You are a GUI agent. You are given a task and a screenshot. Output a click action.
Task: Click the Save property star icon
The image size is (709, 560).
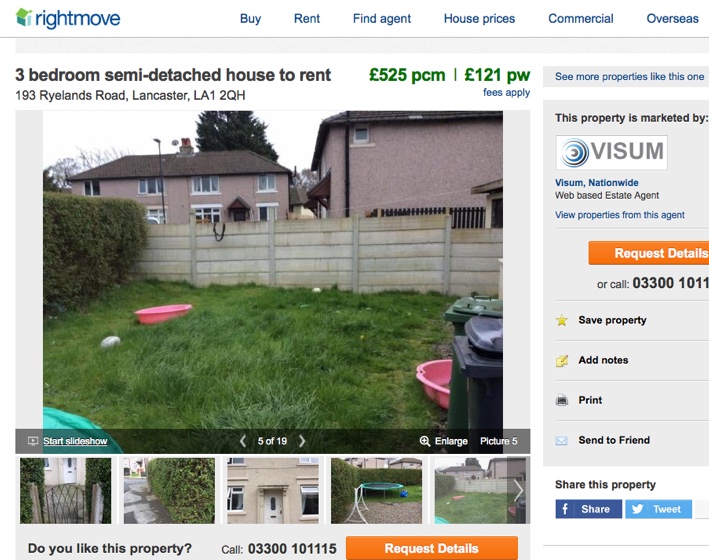(562, 320)
